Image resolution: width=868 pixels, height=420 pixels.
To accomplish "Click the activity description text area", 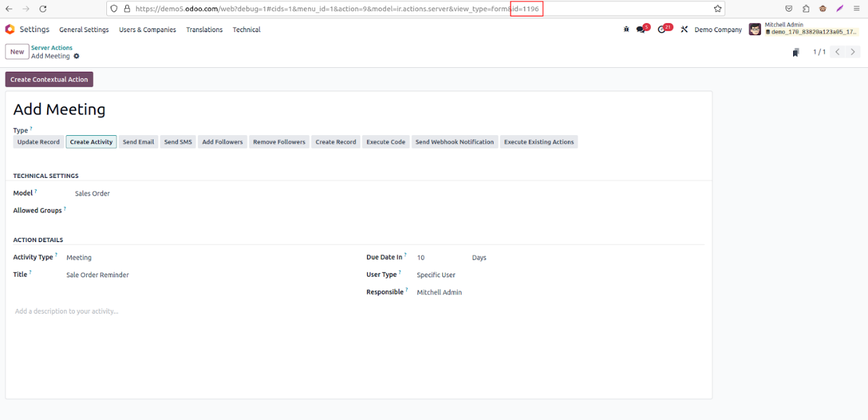I will pos(359,311).
